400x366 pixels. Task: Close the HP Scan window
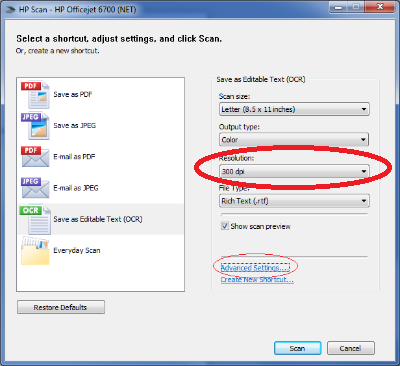(380, 7)
